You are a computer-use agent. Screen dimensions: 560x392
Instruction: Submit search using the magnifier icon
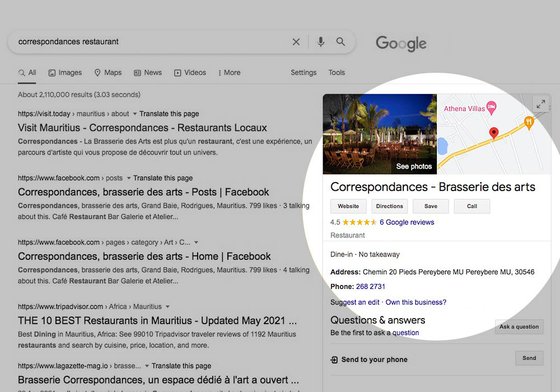tap(340, 42)
